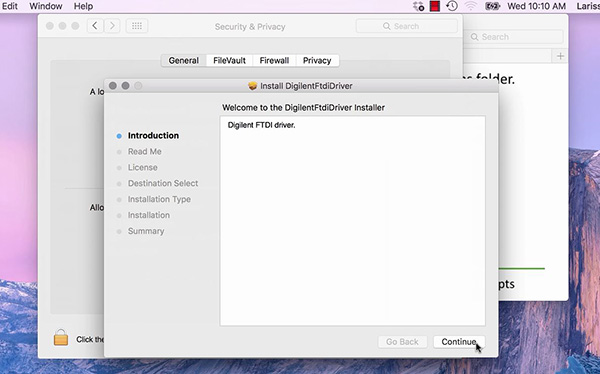The image size is (600, 374).
Task: Select the Installation Type step
Action: tap(159, 199)
